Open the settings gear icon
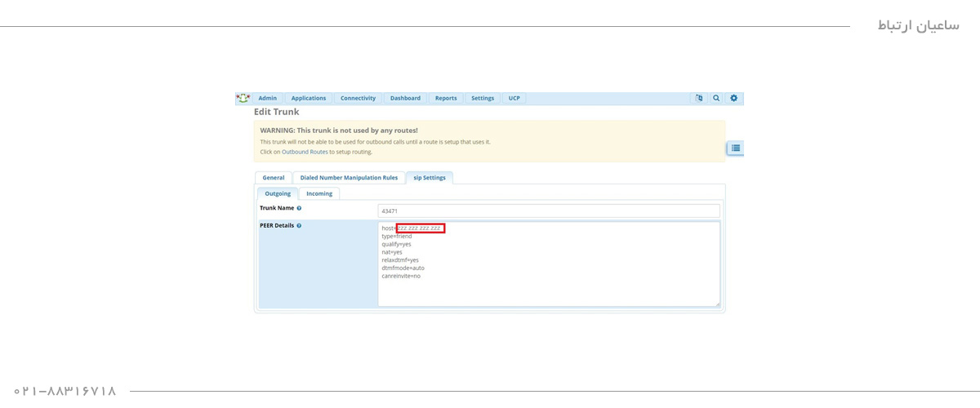 [x=733, y=98]
